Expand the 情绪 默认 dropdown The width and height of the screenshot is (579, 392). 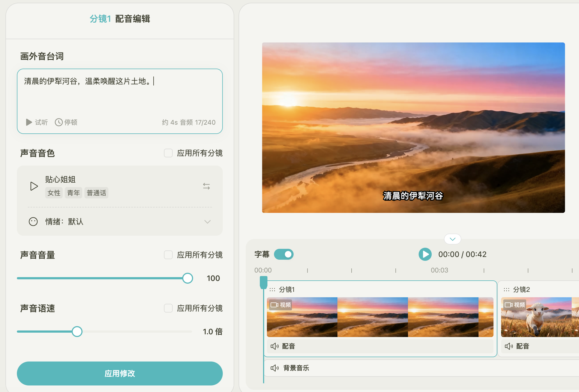click(x=207, y=222)
